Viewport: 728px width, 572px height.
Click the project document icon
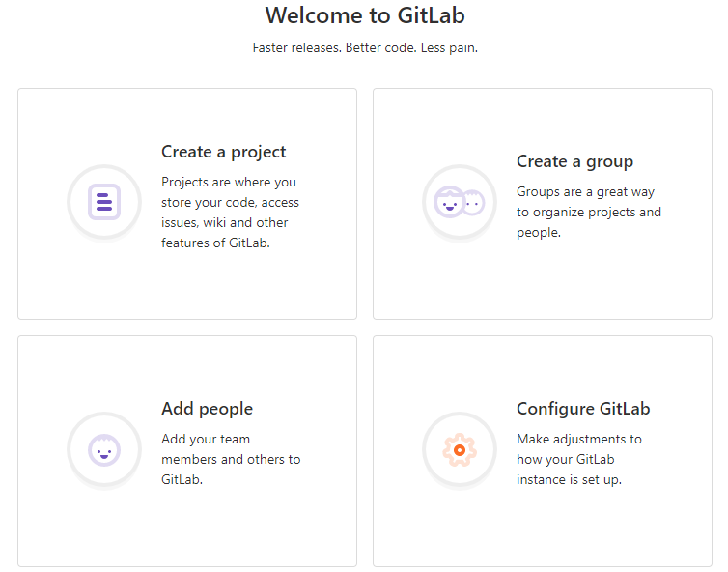tap(104, 202)
